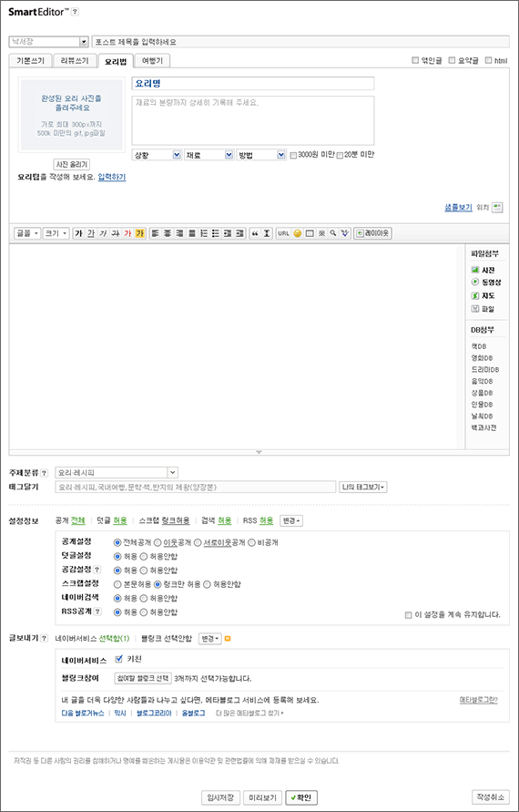Open 영화DB in DB첨부
This screenshot has width=519, height=812.
pyautogui.click(x=482, y=358)
